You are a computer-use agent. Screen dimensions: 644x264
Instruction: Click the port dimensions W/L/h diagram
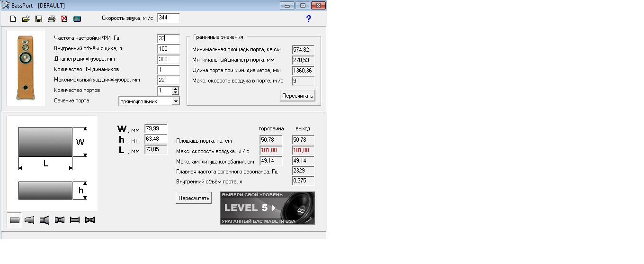[52, 163]
